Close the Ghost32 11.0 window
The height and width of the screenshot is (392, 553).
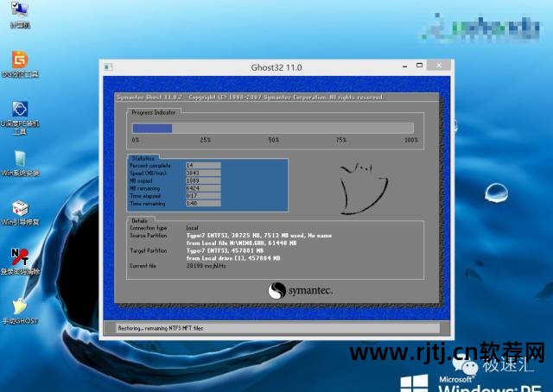(x=439, y=66)
